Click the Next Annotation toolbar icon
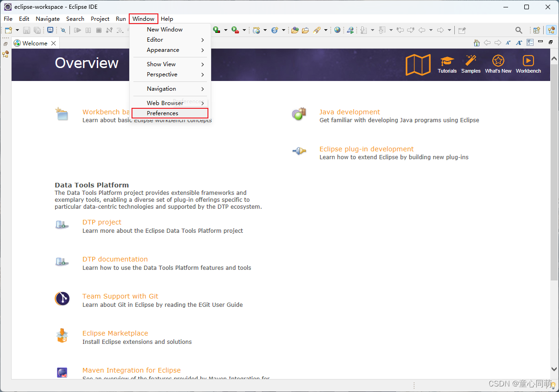This screenshot has height=392, width=559. tap(364, 30)
